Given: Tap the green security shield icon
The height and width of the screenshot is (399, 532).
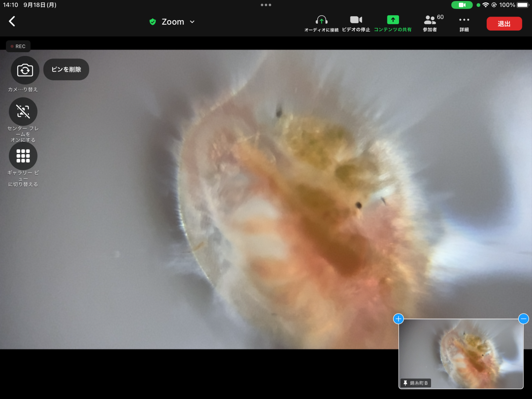Looking at the screenshot, I should (153, 22).
